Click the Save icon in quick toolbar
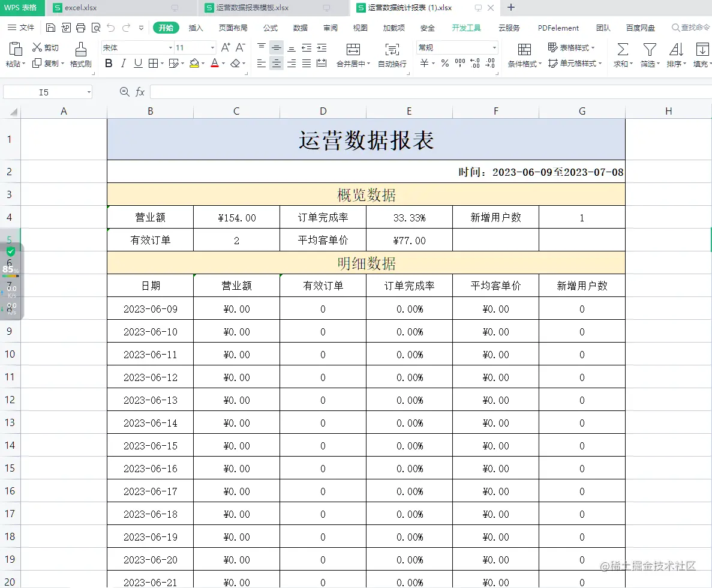 tap(51, 28)
